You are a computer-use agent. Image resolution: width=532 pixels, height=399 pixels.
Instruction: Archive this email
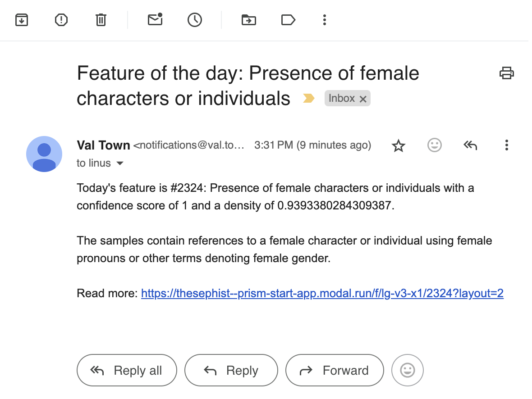22,20
